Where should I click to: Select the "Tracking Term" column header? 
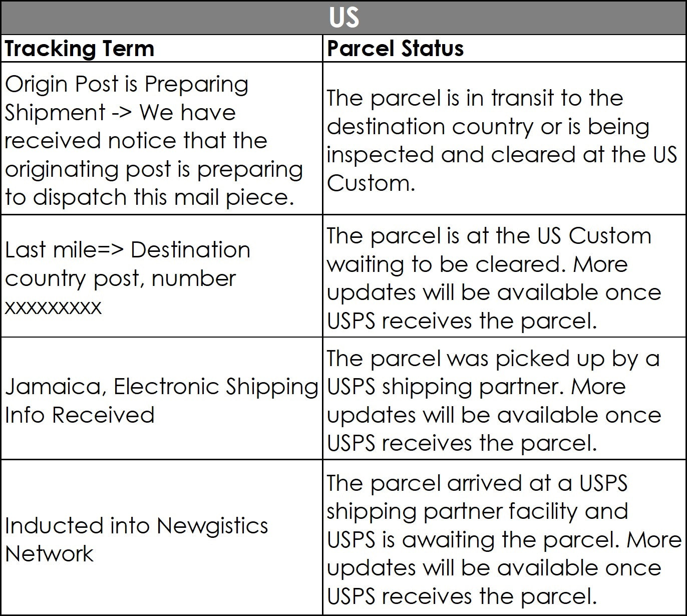tap(80, 49)
